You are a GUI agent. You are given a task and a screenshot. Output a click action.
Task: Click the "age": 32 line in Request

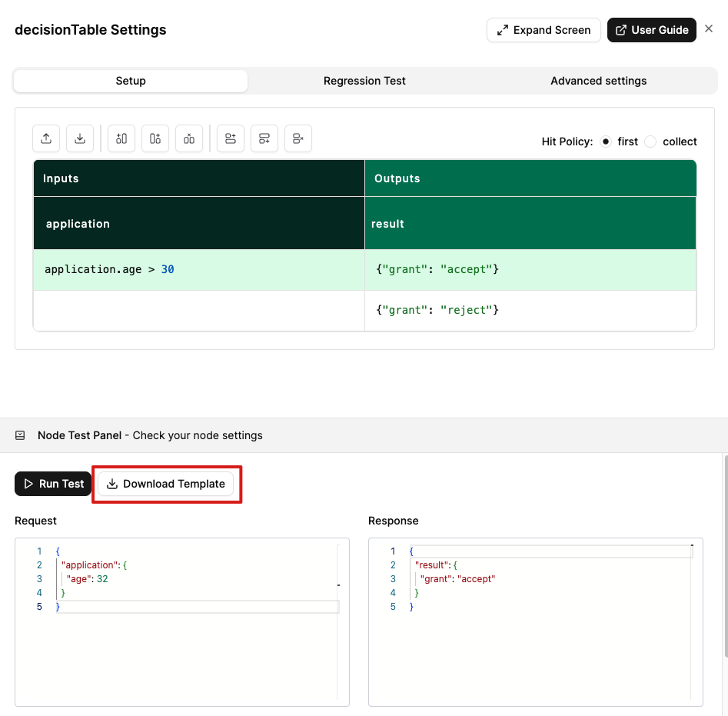(88, 579)
